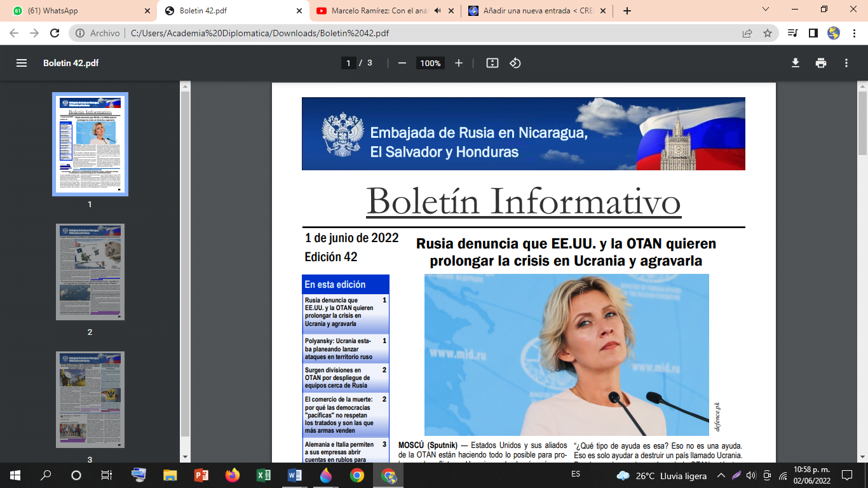Click 'Polyansky: Ucrania estaba planeando' contents entry
The height and width of the screenshot is (488, 868).
point(346,349)
